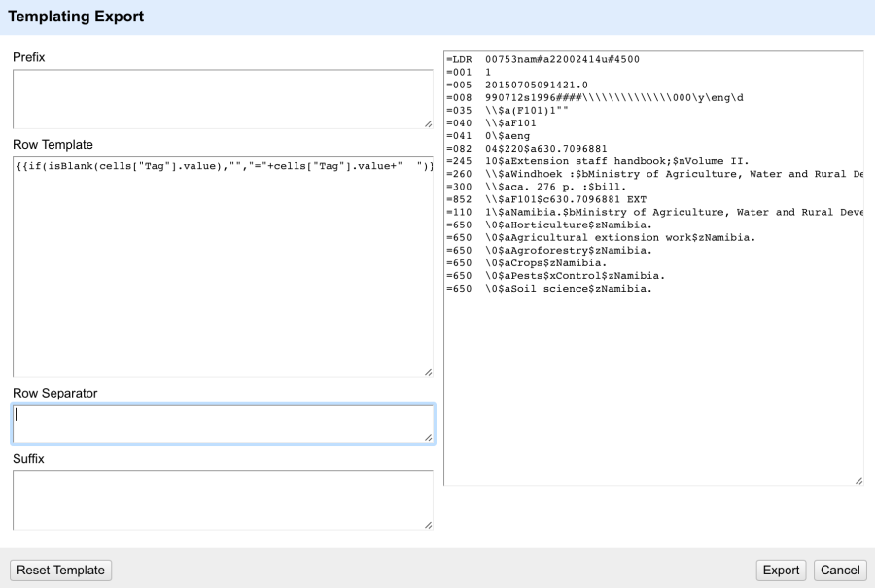Click the resize grip of the Prefix box
This screenshot has height=588, width=875.
427,122
